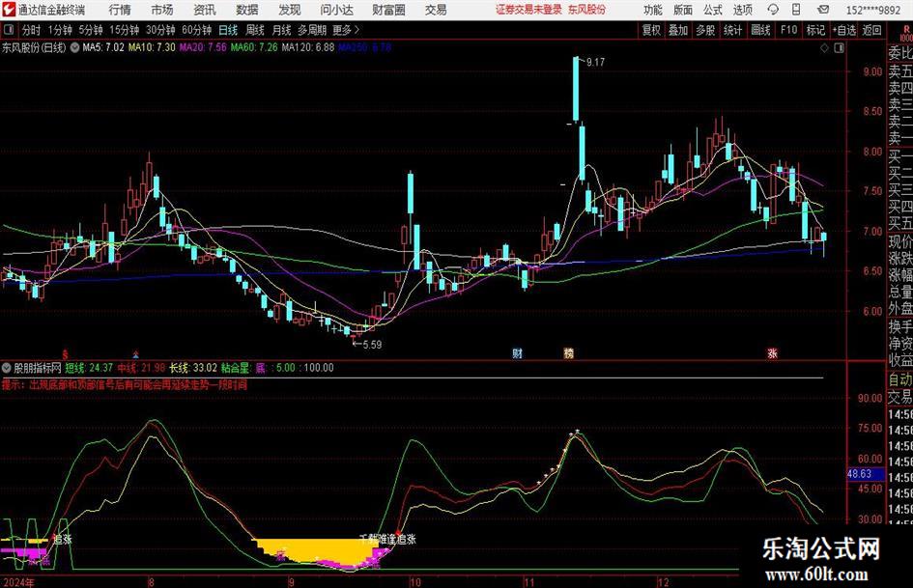913x588 pixels.
Task: Click the red R icon in the top-right corner
Action: coord(906,31)
